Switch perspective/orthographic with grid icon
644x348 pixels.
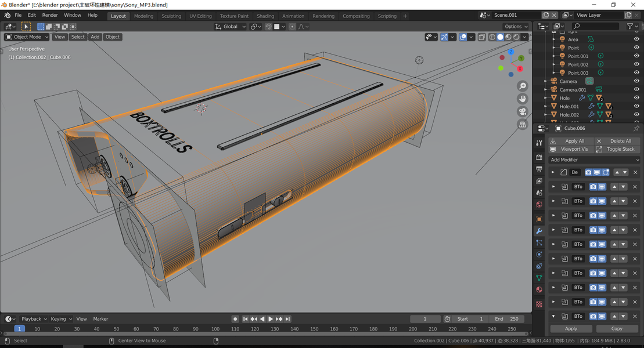point(523,124)
